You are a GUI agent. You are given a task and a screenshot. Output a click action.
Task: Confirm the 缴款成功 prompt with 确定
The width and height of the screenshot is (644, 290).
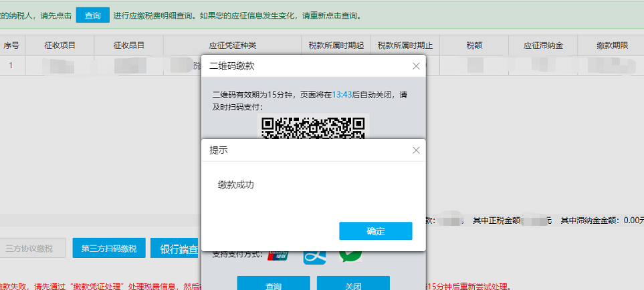tap(375, 231)
